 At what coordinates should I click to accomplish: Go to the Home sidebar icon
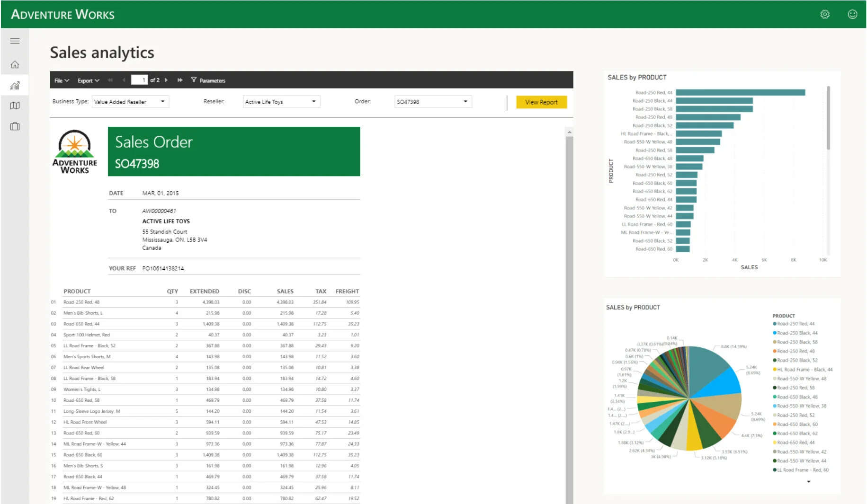(15, 64)
